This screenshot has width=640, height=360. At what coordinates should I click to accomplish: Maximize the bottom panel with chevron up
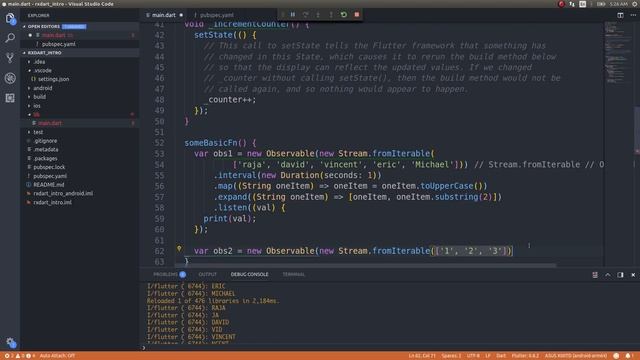click(608, 275)
